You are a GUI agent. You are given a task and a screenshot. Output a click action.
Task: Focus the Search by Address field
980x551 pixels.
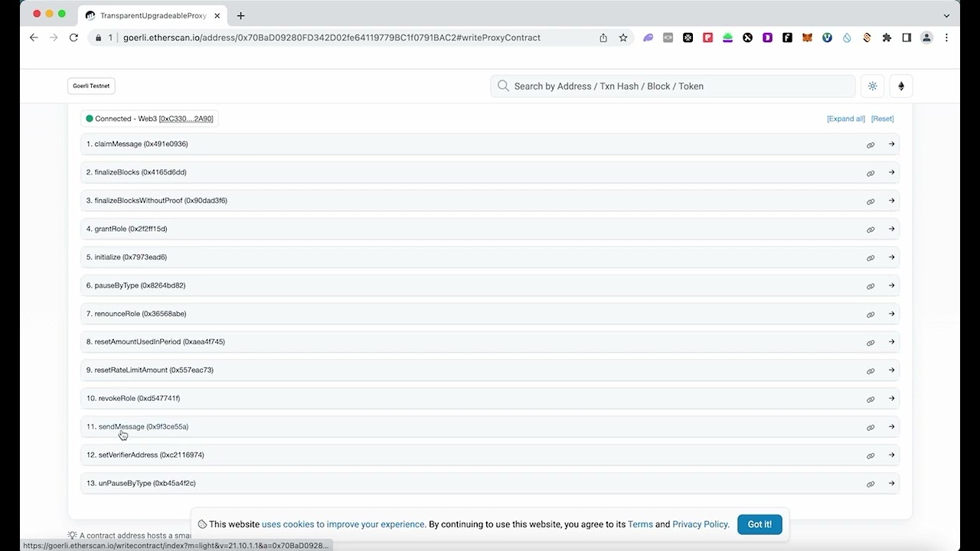673,86
